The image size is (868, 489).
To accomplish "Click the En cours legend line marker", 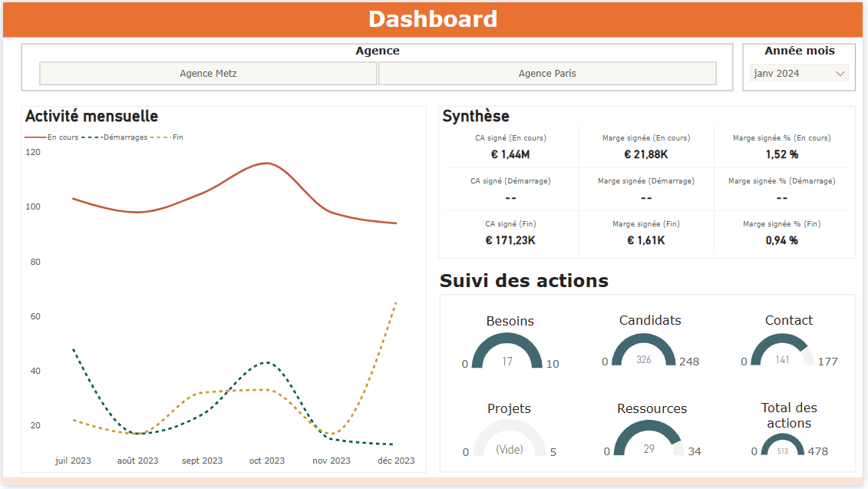I will (36, 137).
